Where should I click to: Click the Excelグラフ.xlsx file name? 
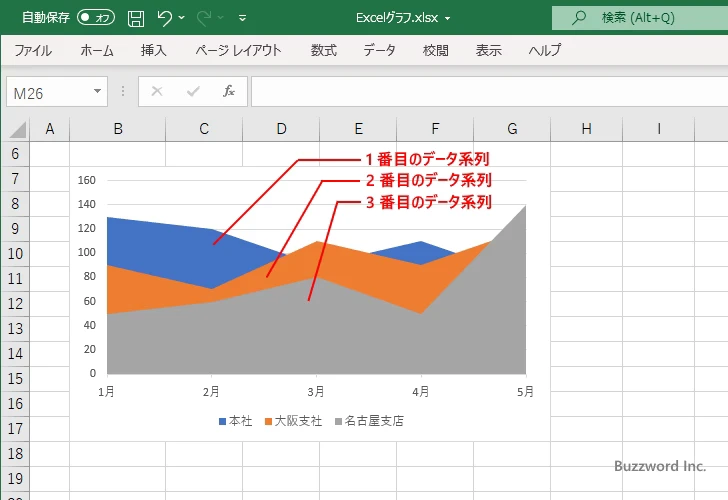click(398, 17)
